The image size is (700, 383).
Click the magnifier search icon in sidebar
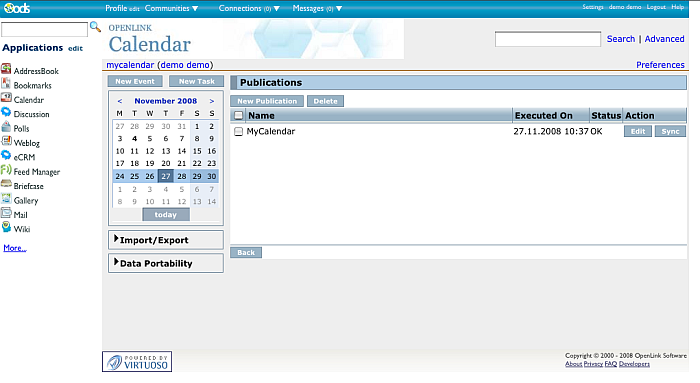tap(95, 27)
